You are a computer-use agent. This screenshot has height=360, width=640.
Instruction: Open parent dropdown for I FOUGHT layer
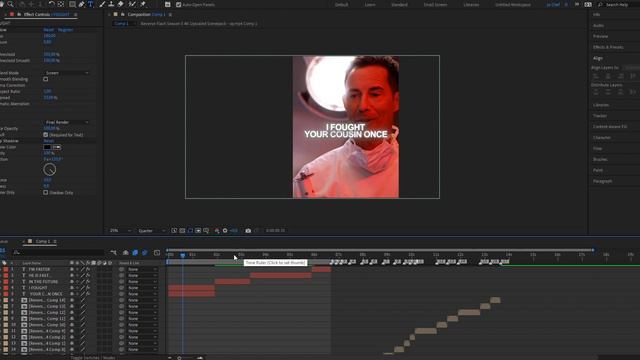pyautogui.click(x=142, y=288)
